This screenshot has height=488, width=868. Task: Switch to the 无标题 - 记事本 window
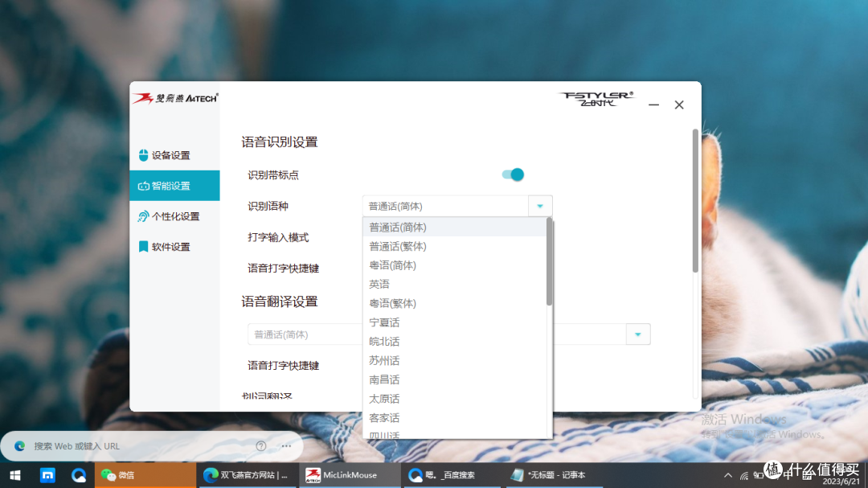(553, 475)
